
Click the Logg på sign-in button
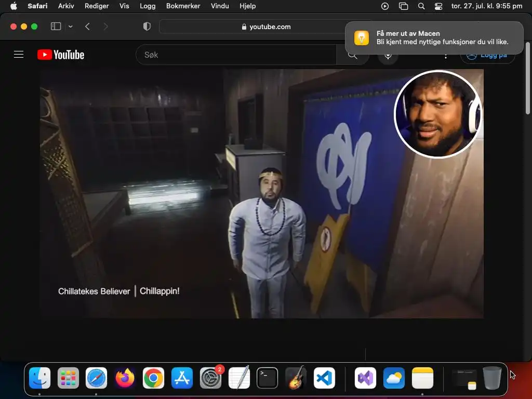point(487,55)
